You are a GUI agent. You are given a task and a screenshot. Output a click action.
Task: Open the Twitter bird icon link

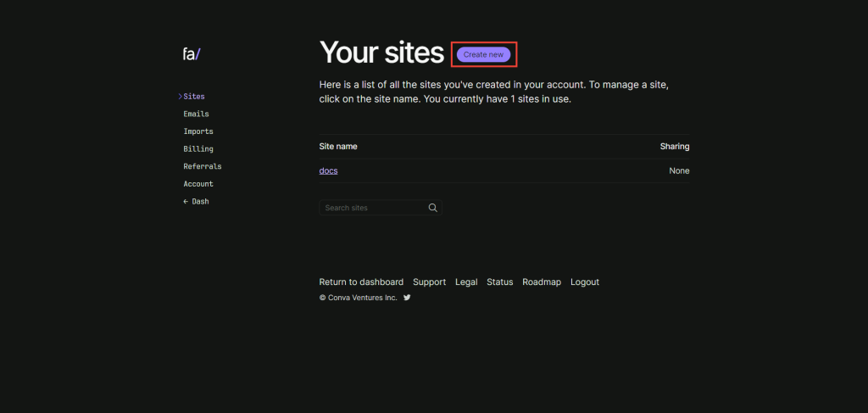407,298
